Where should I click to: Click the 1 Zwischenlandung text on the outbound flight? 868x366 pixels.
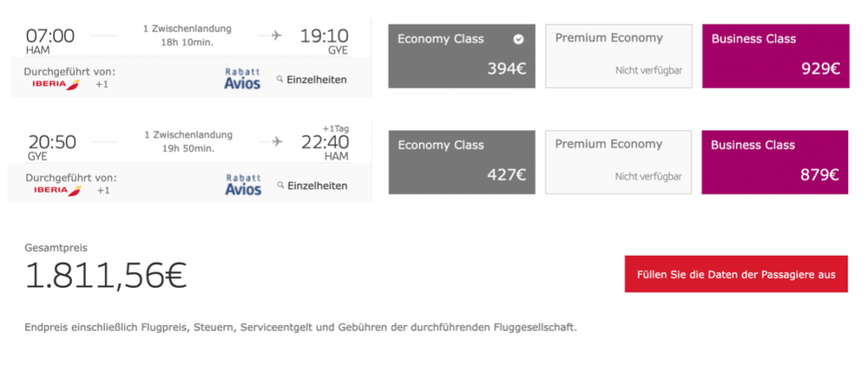(187, 28)
